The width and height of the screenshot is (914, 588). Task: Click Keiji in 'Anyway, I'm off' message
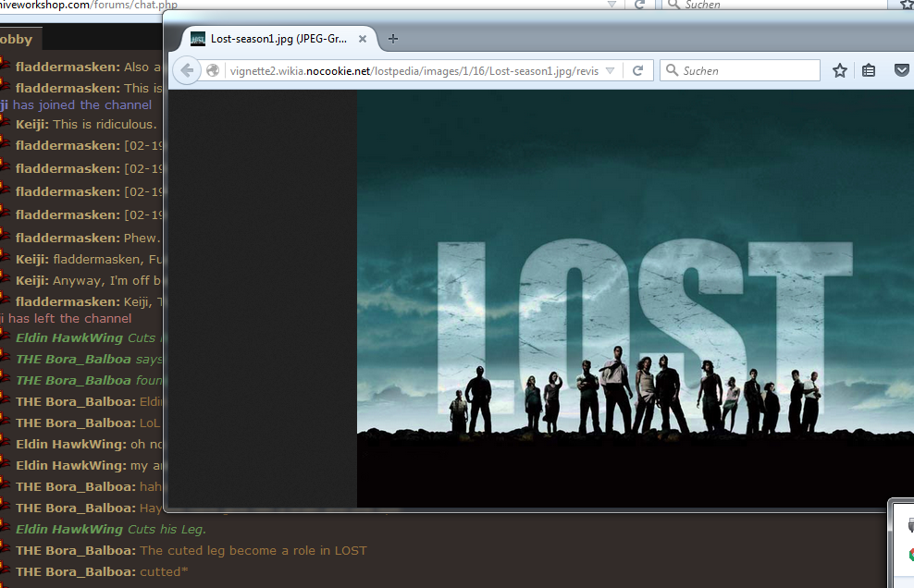pos(32,280)
